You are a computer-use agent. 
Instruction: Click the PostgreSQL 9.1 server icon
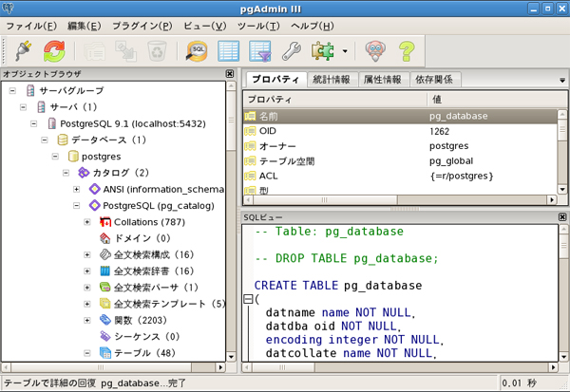click(52, 123)
